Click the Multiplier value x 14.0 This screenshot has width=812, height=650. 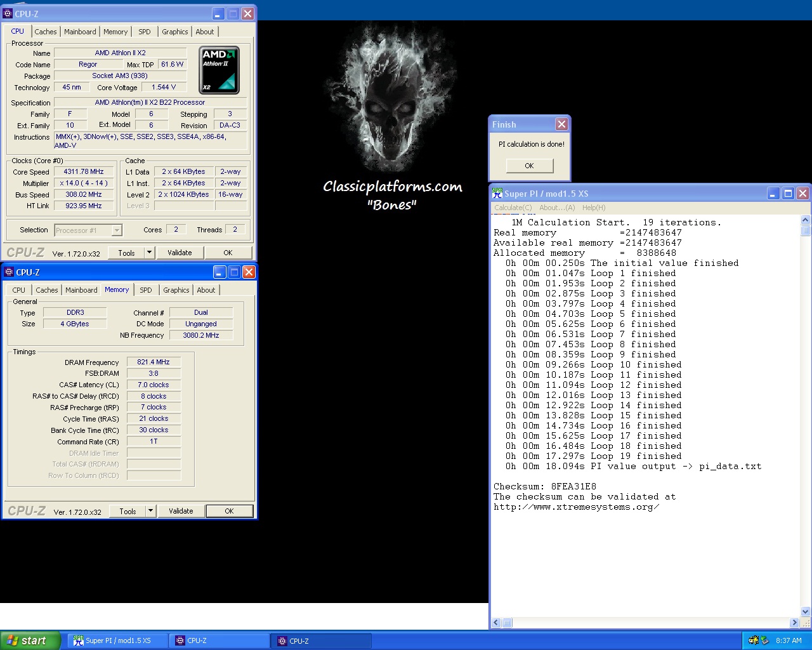coord(84,183)
